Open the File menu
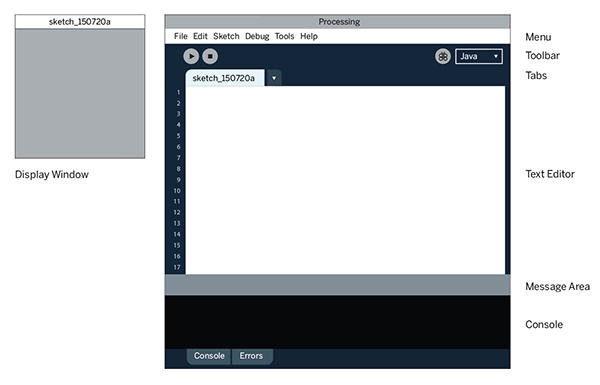This screenshot has width=600, height=385. click(x=181, y=36)
